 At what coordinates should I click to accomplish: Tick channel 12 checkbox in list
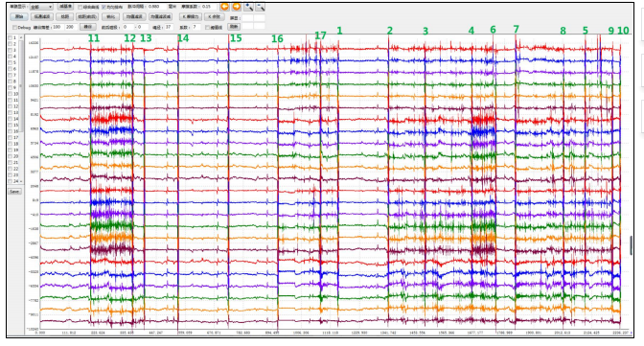10,106
